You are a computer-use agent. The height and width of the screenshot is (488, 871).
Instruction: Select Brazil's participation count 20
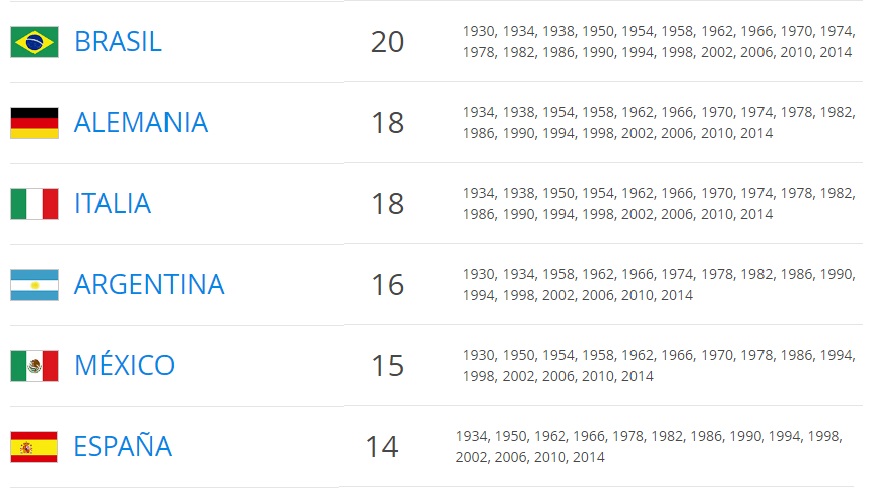point(387,42)
